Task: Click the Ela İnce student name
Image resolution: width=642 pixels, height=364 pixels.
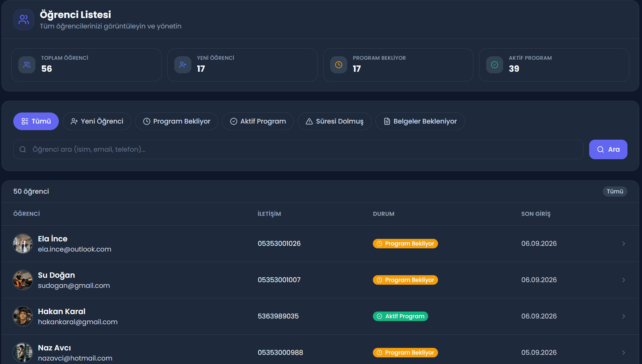Action: coord(52,239)
